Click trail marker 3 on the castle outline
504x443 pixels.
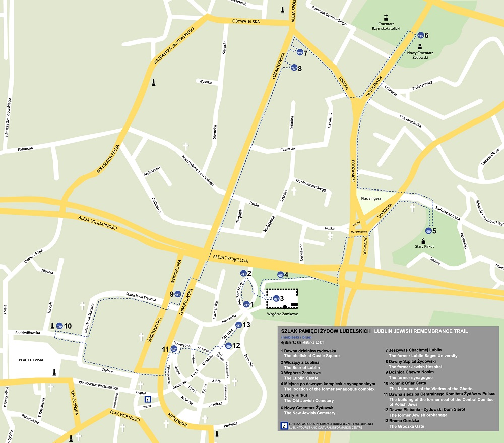coord(276,298)
